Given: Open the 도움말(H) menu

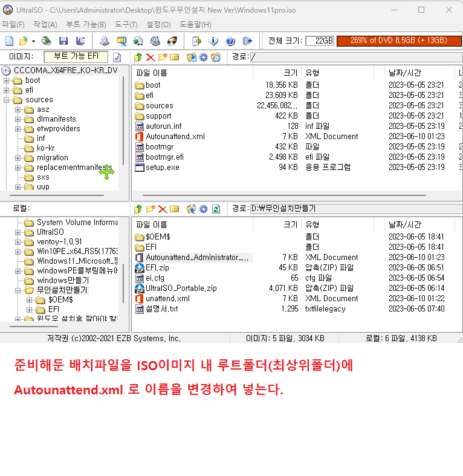Looking at the screenshot, I should point(195,25).
